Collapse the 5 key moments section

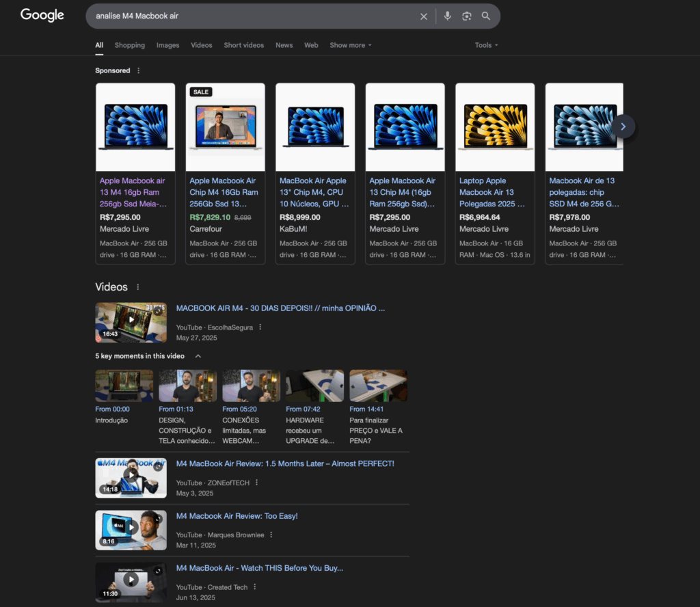click(x=198, y=356)
